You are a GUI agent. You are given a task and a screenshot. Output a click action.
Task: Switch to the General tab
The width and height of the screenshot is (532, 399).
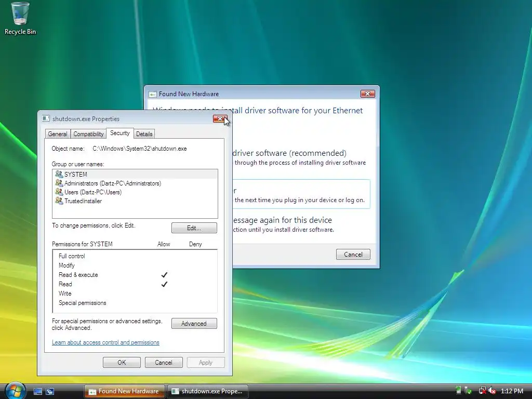click(x=57, y=134)
